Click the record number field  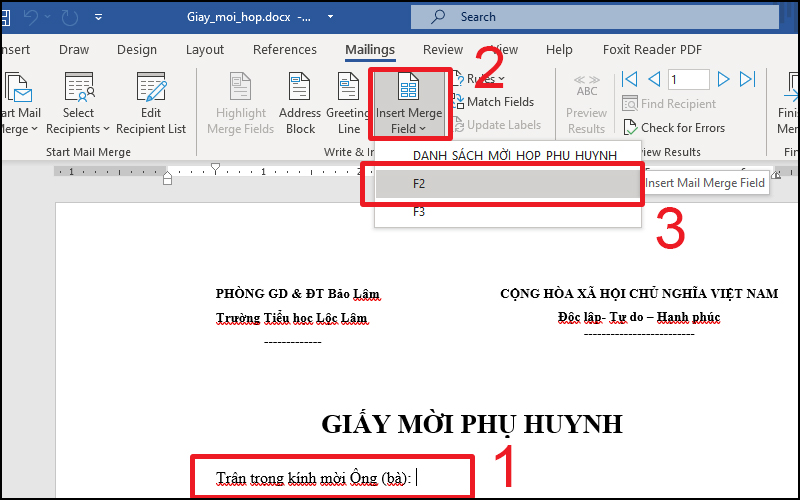[x=688, y=80]
